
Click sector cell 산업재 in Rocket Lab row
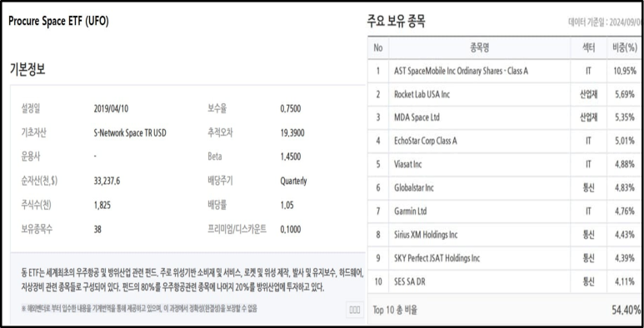click(588, 94)
